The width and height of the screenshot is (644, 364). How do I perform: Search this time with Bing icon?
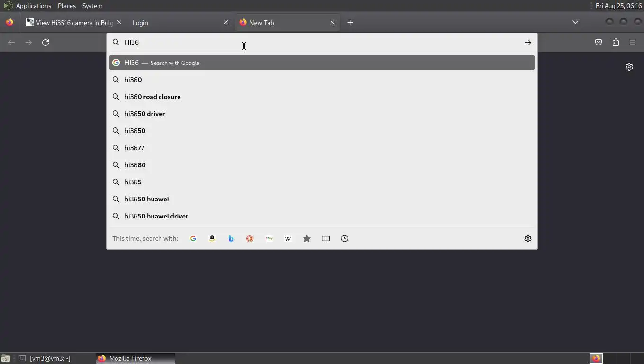tap(231, 238)
